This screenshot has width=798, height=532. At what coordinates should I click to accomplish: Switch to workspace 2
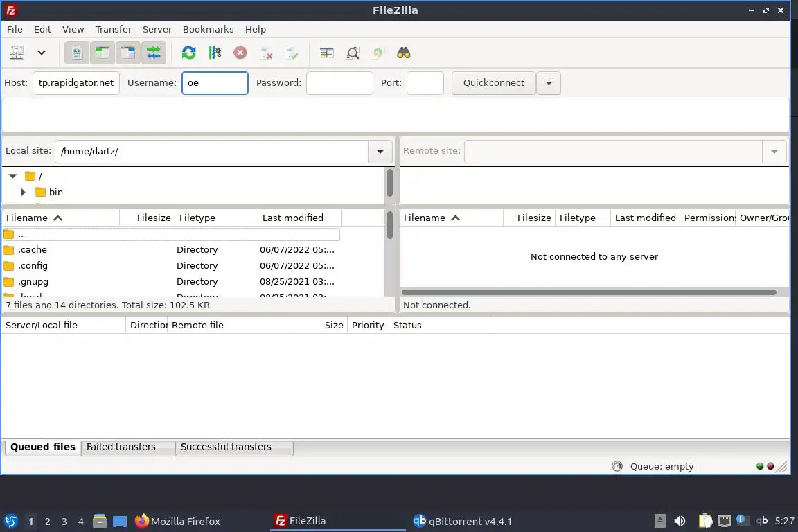(x=48, y=522)
